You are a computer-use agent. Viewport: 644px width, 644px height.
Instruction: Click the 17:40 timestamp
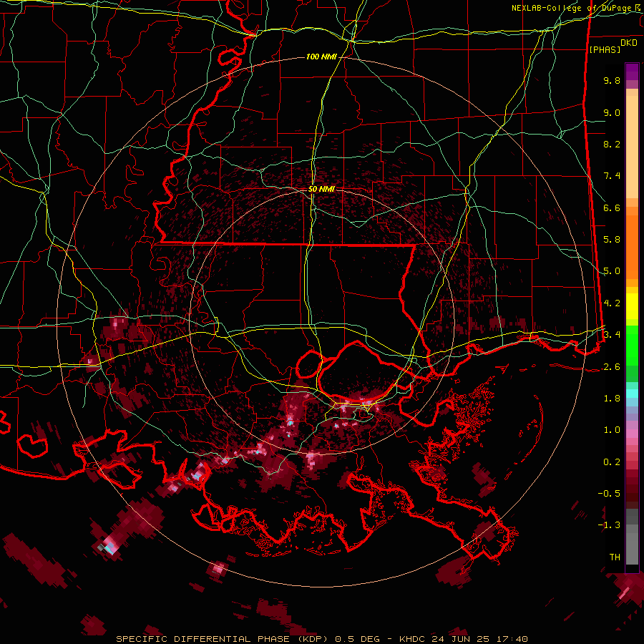[512, 639]
